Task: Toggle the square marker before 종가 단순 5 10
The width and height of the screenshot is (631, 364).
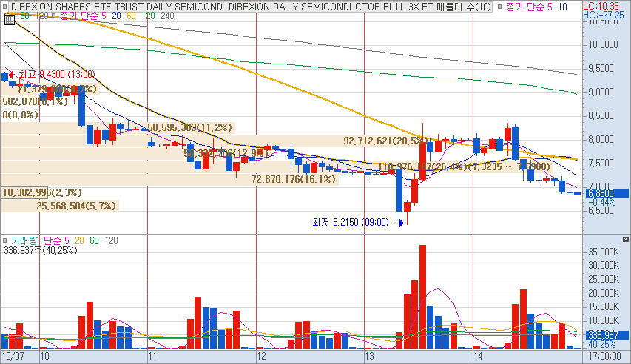Action: click(x=499, y=7)
